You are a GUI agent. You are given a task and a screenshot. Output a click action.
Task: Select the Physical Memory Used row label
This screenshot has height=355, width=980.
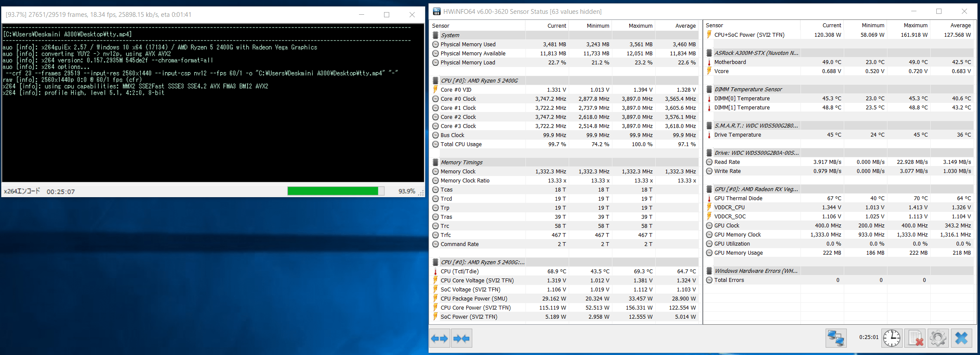(468, 44)
